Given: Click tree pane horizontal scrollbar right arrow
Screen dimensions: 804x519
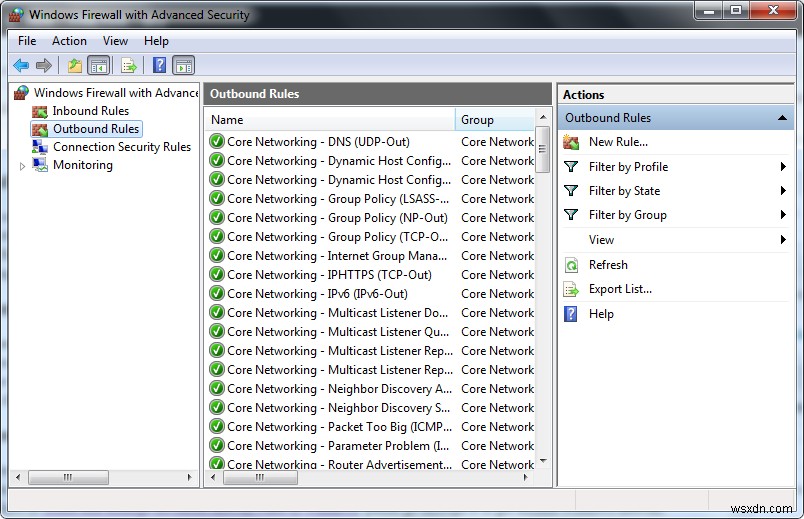Looking at the screenshot, I should coord(190,477).
